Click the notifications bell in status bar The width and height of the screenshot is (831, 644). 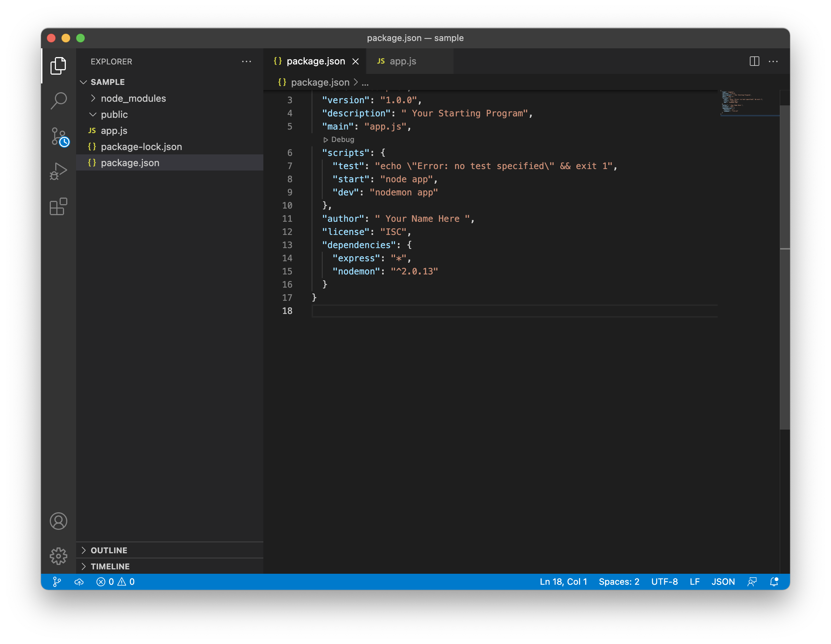click(774, 581)
